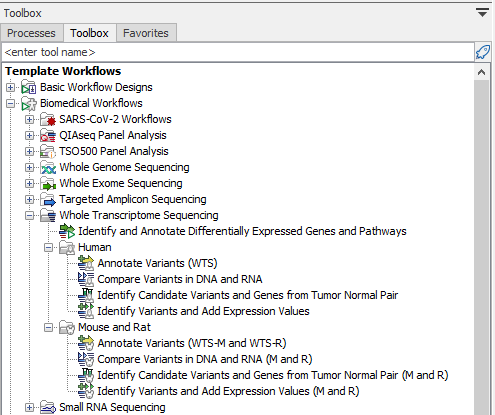Expand the Targeted Amplicon Sequencing node
The height and width of the screenshot is (415, 495).
29,199
